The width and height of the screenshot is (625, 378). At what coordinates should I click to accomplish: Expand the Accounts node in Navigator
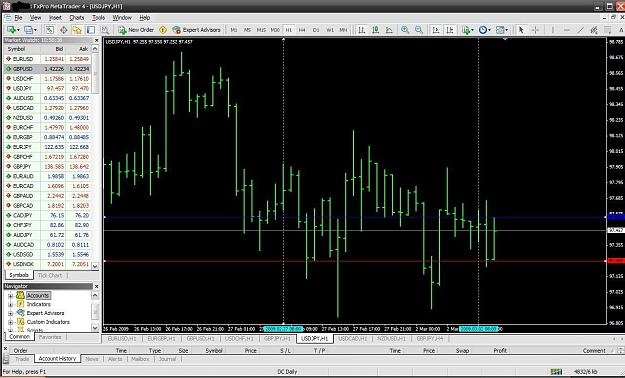pyautogui.click(x=11, y=296)
